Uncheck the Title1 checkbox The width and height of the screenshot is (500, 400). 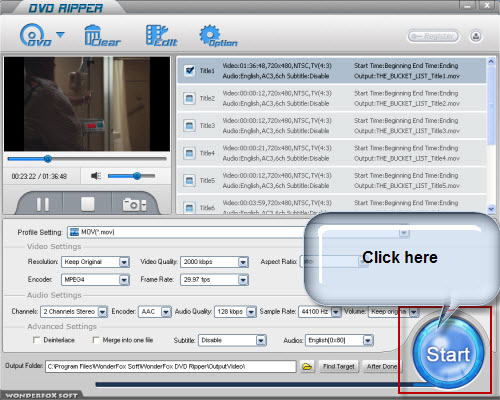pyautogui.click(x=189, y=71)
